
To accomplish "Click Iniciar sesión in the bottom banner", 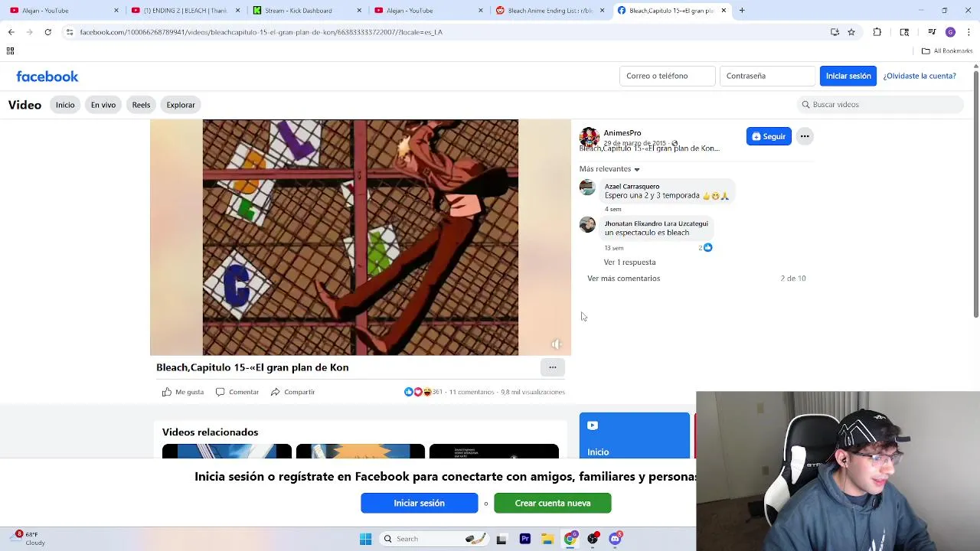I will pos(419,503).
